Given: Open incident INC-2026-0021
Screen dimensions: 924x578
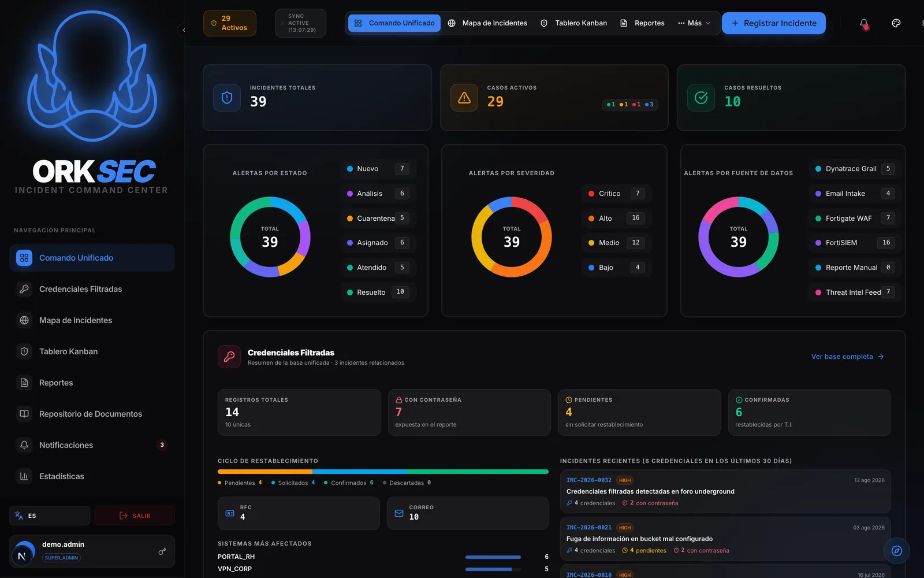Looking at the screenshot, I should point(725,539).
